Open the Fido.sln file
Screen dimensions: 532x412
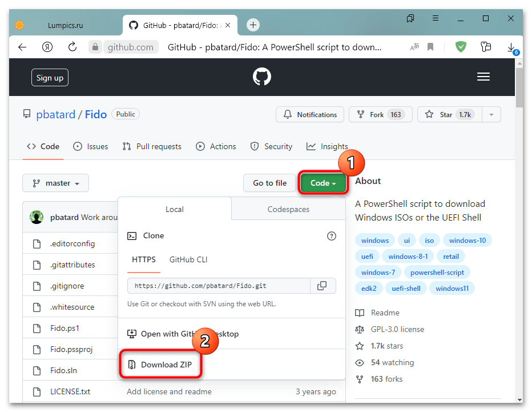63,370
